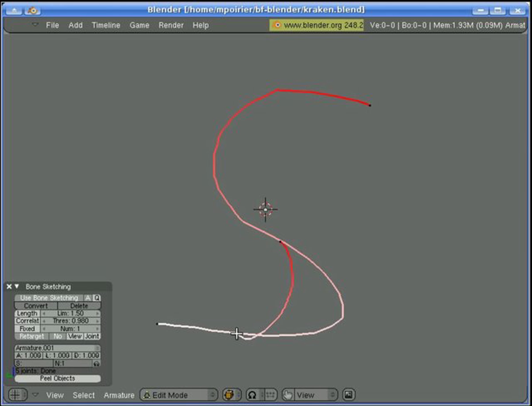Select the View roll option
The image size is (532, 406).
tap(75, 336)
